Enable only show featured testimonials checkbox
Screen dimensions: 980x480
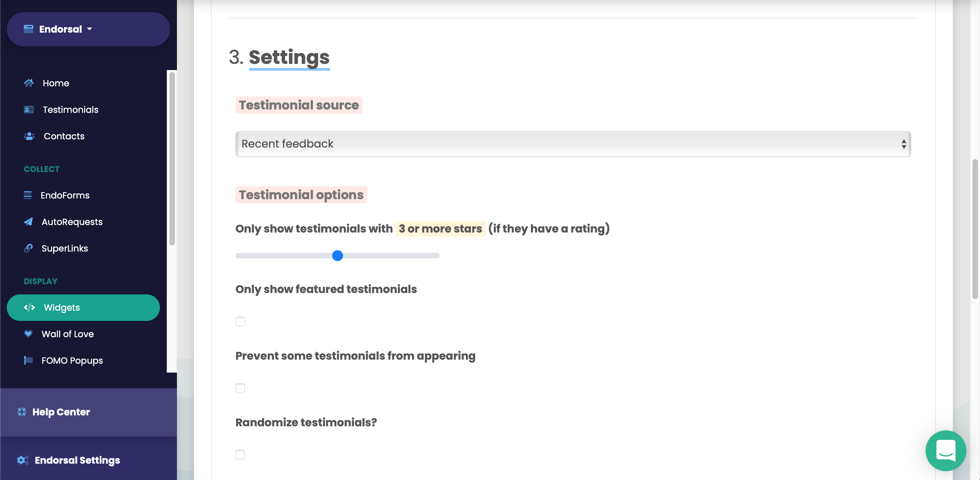240,322
